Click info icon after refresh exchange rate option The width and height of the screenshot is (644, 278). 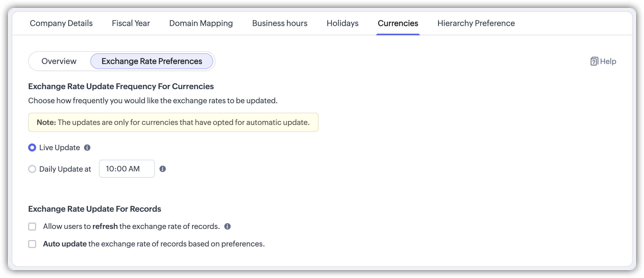point(227,226)
